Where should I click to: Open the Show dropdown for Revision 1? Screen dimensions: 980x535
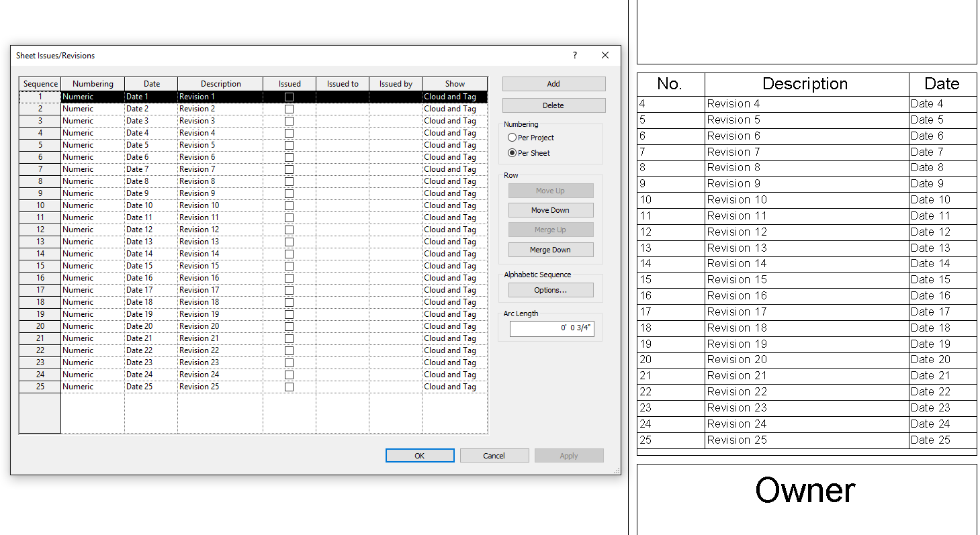pos(455,97)
